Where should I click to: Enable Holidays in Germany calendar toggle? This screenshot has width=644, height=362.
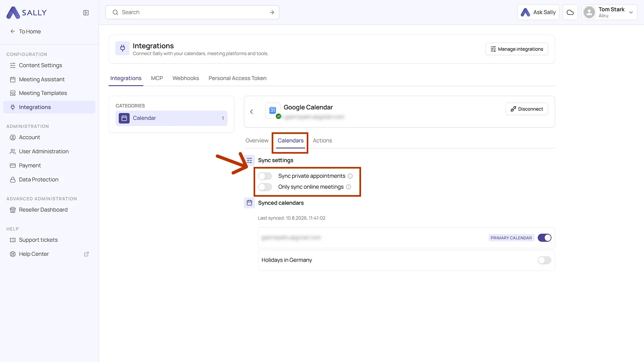point(545,260)
